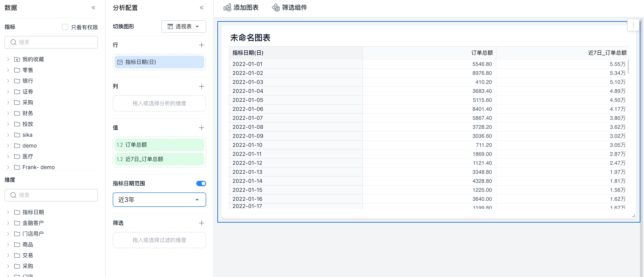
Task: Click the 维度 search input field
Action: [x=51, y=195]
